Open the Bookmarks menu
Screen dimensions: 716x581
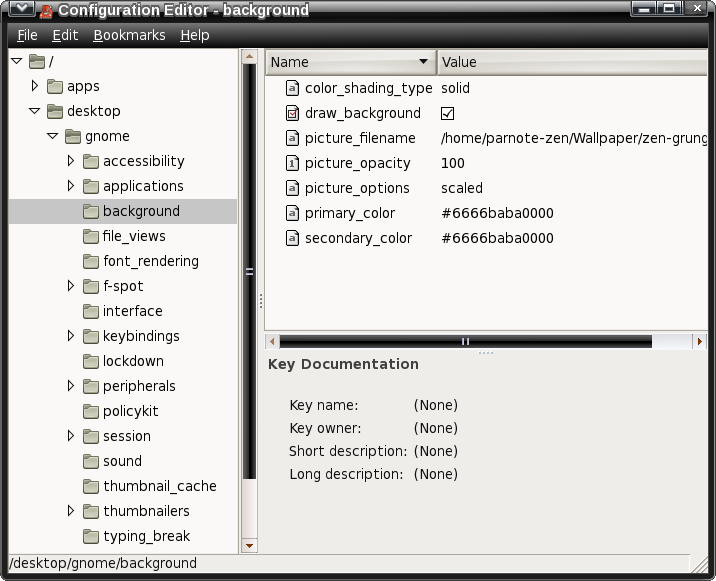click(129, 35)
